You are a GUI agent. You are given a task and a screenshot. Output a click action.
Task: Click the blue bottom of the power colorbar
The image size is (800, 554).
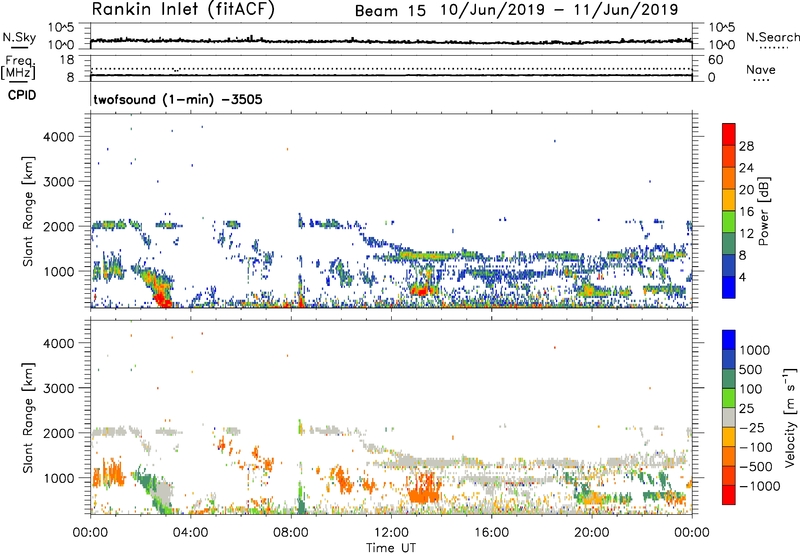pyautogui.click(x=729, y=287)
